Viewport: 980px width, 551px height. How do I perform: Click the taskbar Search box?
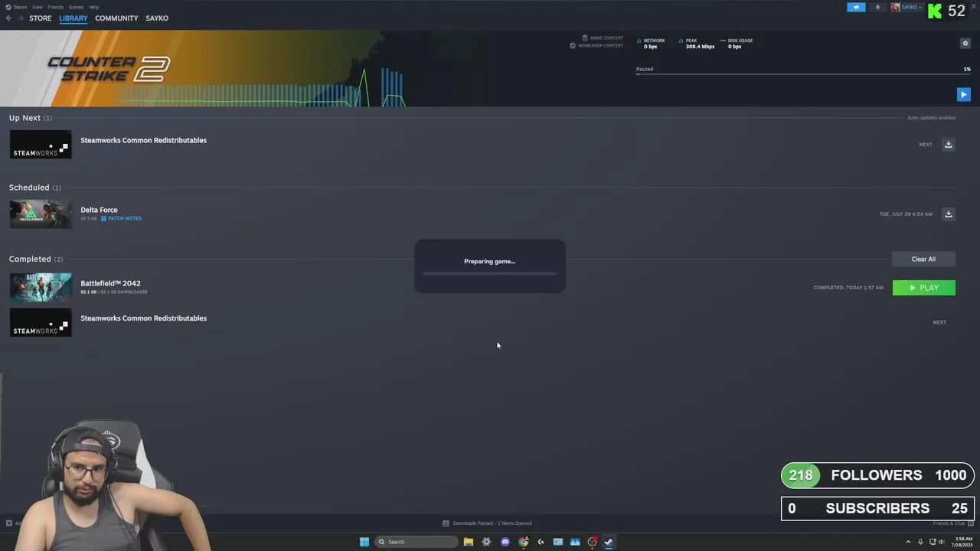[x=416, y=542]
